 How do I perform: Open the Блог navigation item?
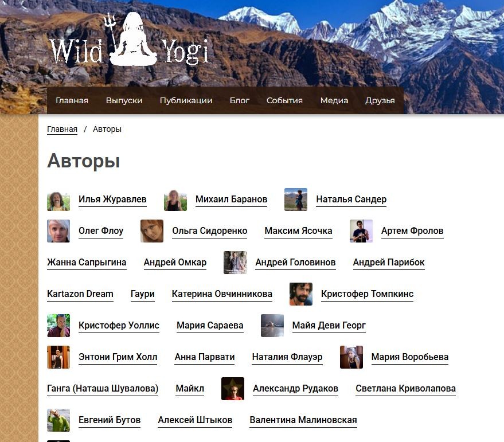click(x=240, y=101)
